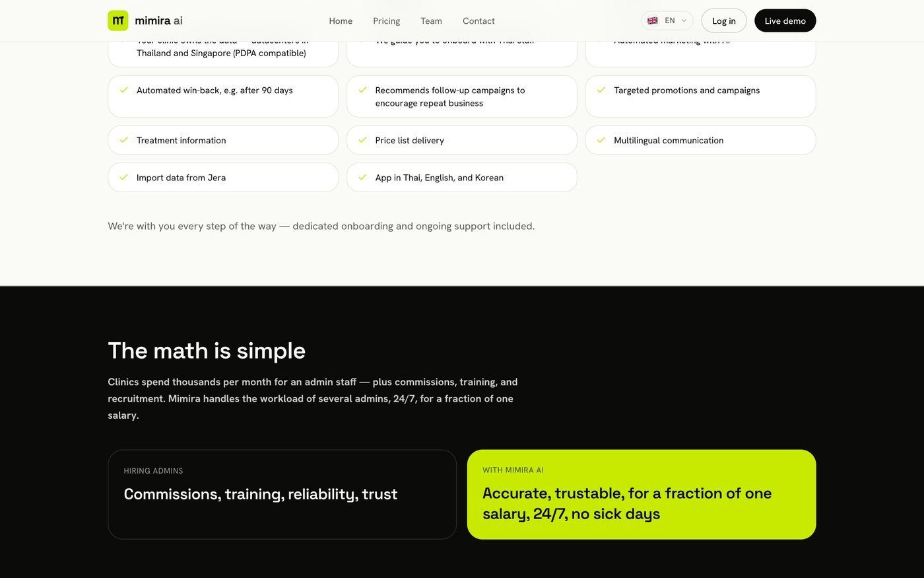Select the lime With Mimira AI card
This screenshot has height=578, width=924.
642,494
